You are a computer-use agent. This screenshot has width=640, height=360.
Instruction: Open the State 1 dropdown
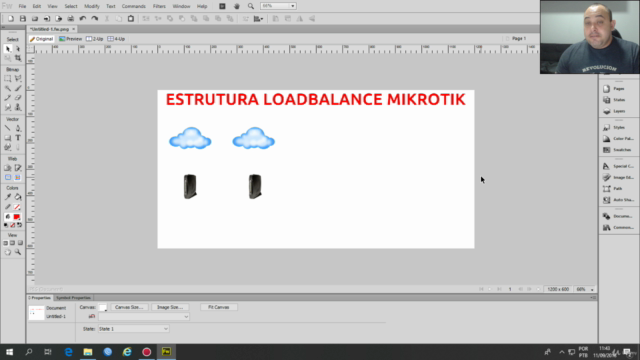tap(133, 329)
